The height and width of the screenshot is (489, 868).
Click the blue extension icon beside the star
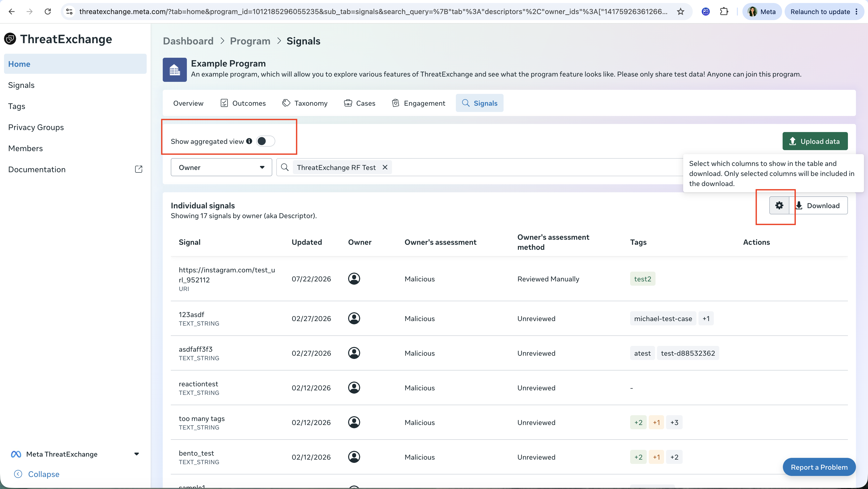point(706,12)
